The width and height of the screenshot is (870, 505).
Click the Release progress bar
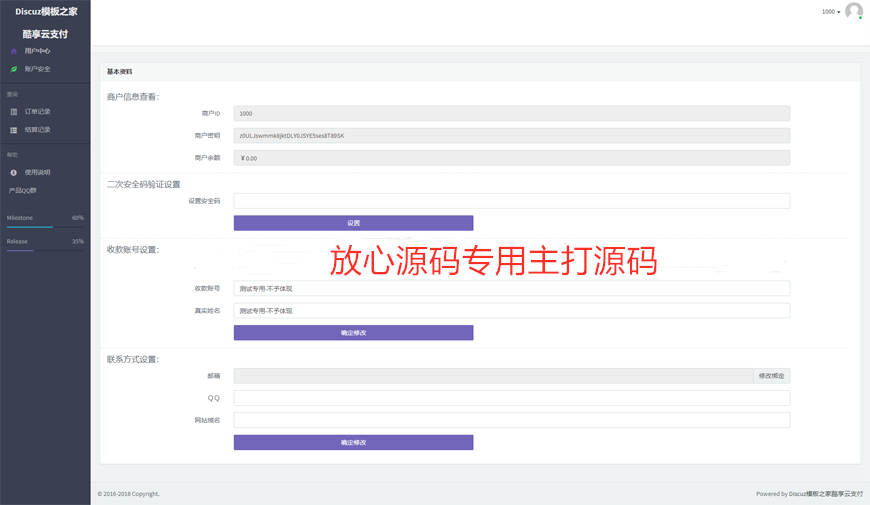coord(45,251)
